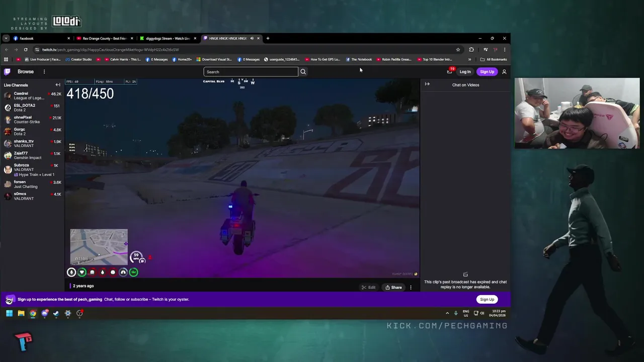The image size is (644, 362).
Task: Open the forsen Just Chatting channel
Action: 33,184
